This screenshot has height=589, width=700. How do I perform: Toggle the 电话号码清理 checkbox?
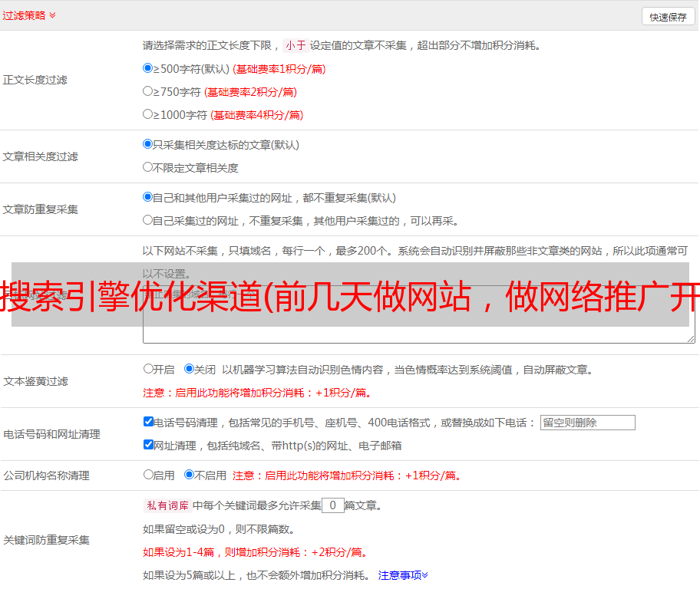[x=149, y=422]
